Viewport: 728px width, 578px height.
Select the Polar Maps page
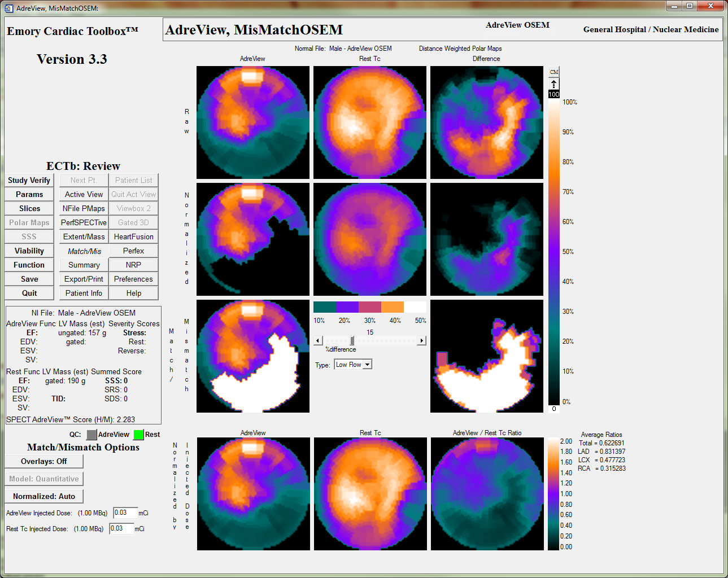click(x=29, y=222)
